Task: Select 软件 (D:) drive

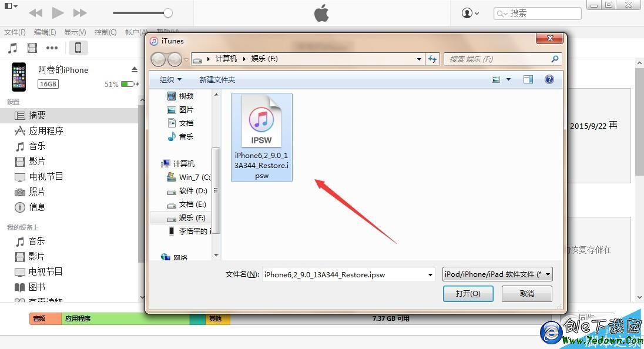Action: 187,191
